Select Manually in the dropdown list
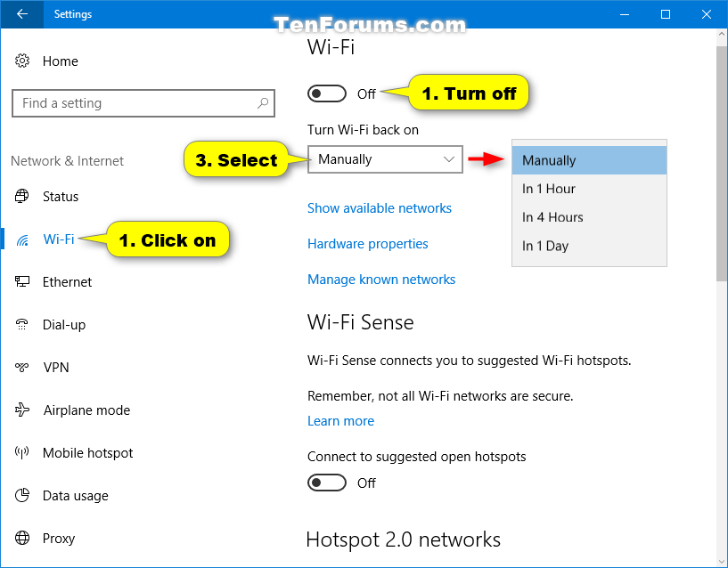This screenshot has width=728, height=568. [x=589, y=160]
